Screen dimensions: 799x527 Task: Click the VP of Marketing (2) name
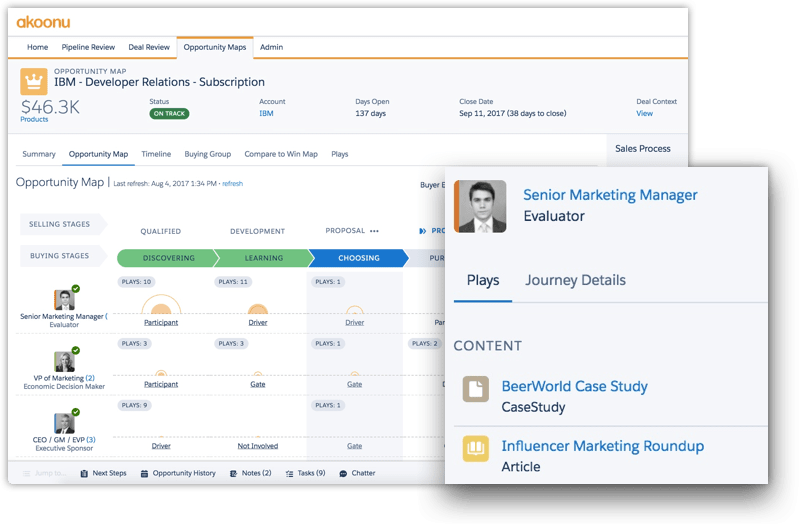(x=64, y=378)
